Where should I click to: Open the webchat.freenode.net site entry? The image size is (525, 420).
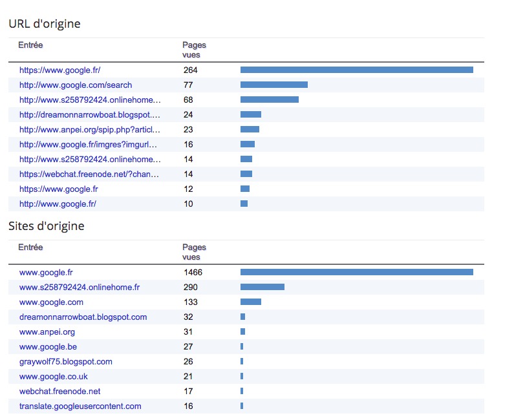point(59,391)
